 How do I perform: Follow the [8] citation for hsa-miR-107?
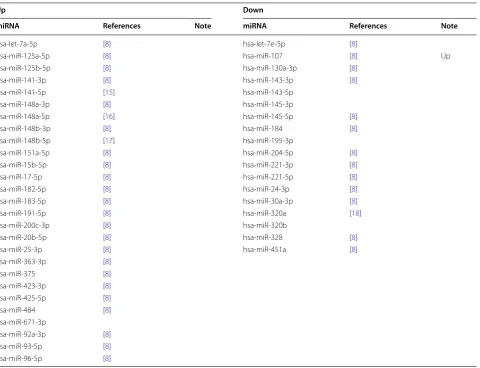click(353, 56)
